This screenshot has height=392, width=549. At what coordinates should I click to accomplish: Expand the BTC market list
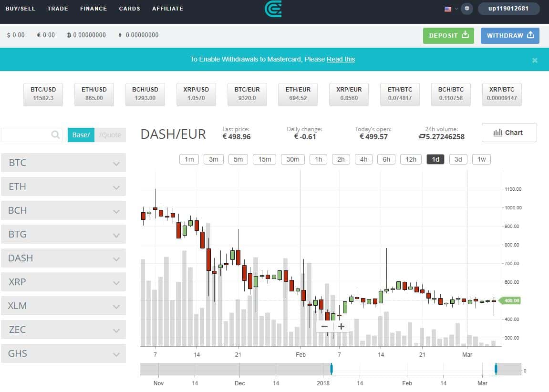click(x=63, y=163)
